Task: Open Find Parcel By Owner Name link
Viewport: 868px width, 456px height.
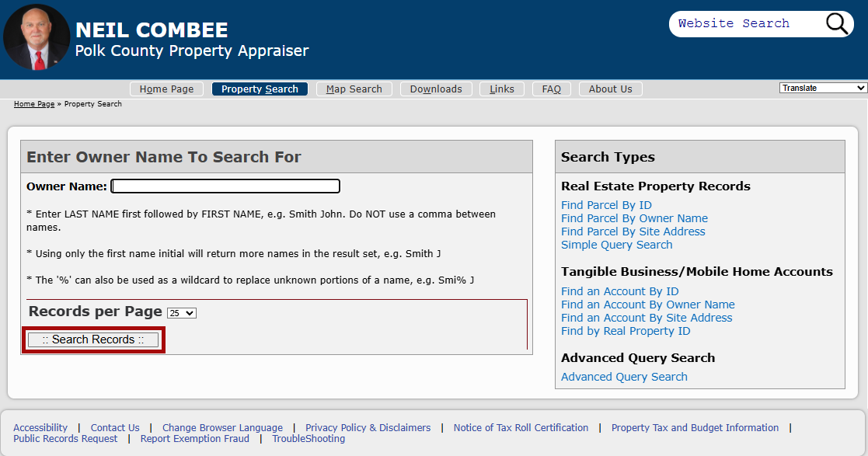Action: (x=634, y=218)
